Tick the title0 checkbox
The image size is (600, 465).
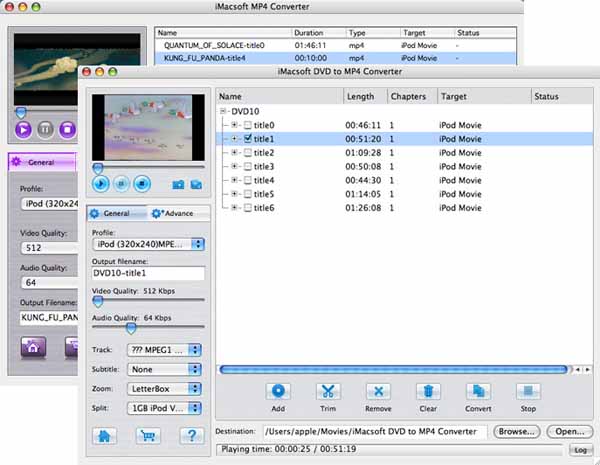(248, 125)
